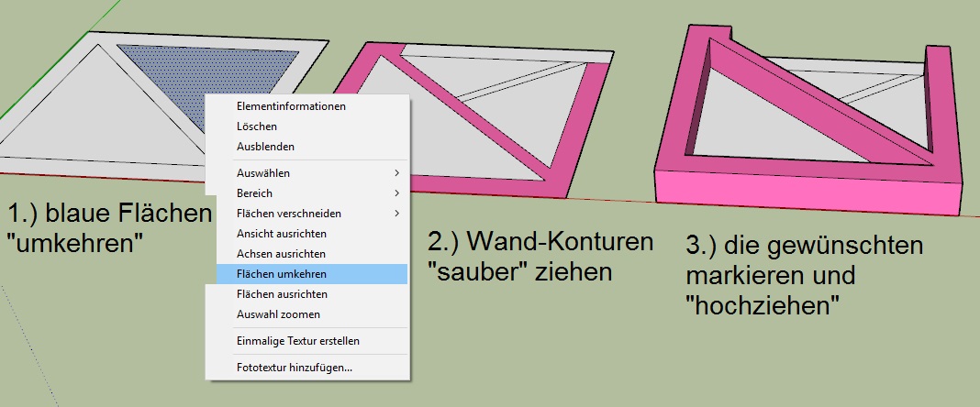980x407 pixels.
Task: Click 'Auswahl zoomen' menu entry
Action: pos(278,314)
